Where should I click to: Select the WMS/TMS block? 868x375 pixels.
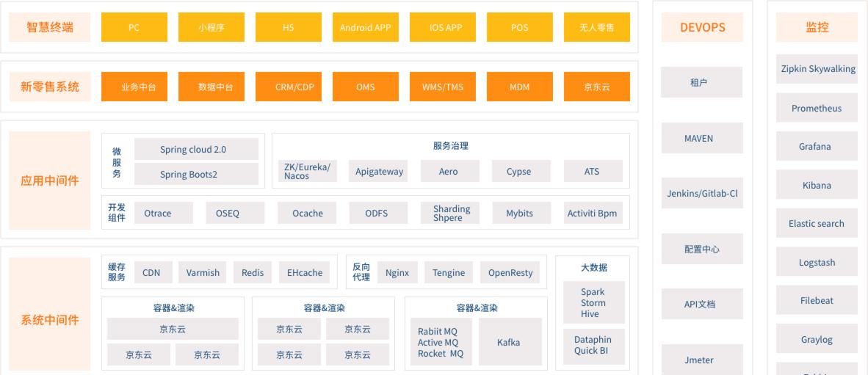(442, 87)
